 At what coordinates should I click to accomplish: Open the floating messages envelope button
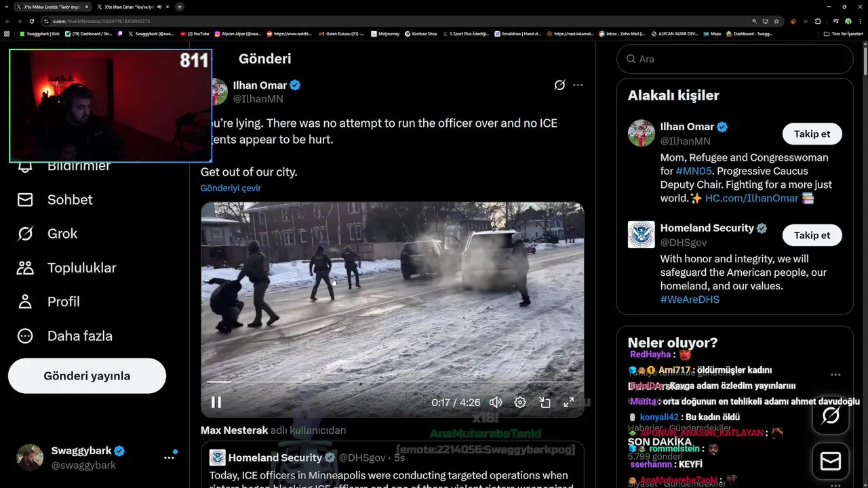point(831,462)
